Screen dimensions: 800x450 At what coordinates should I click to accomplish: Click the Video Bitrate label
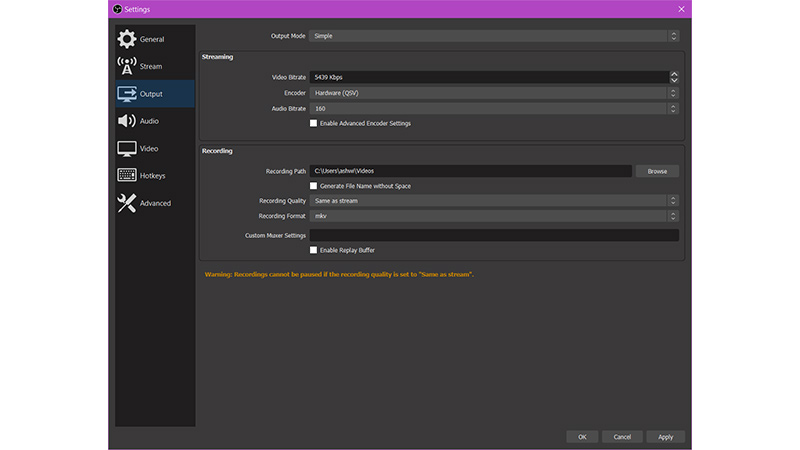(x=289, y=77)
